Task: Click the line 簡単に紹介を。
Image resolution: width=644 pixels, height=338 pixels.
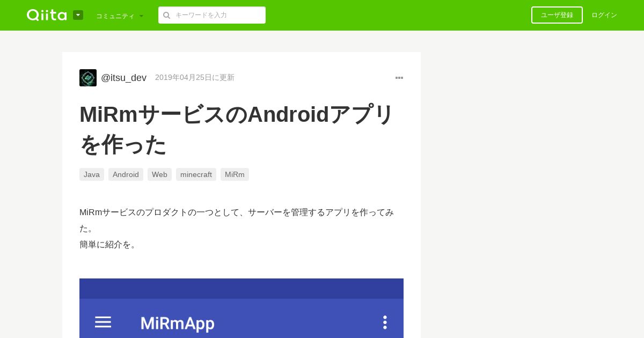Action: (109, 245)
